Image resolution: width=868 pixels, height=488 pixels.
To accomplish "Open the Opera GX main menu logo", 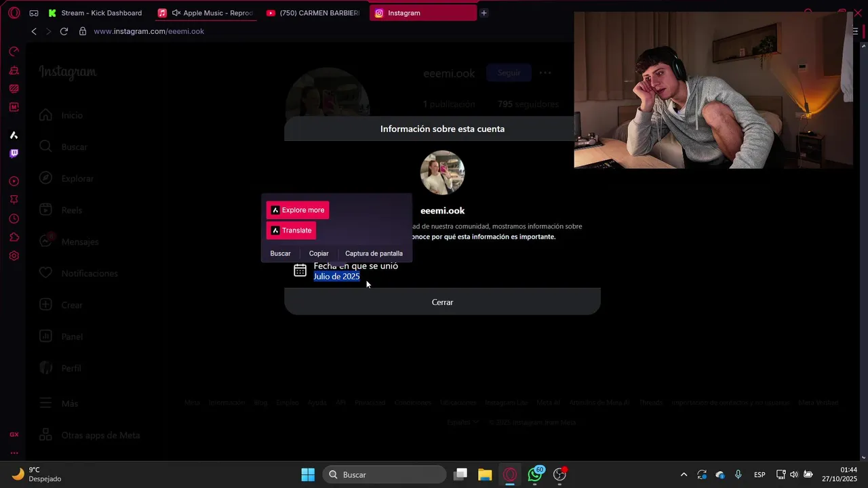I will pos(14,13).
